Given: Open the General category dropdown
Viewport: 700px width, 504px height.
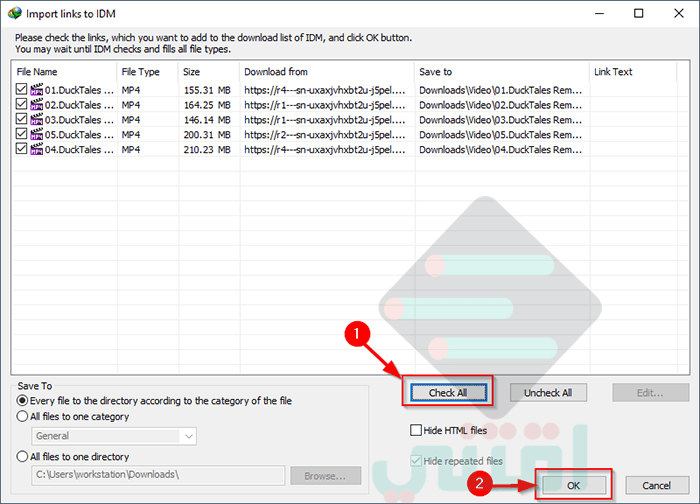Looking at the screenshot, I should [114, 436].
